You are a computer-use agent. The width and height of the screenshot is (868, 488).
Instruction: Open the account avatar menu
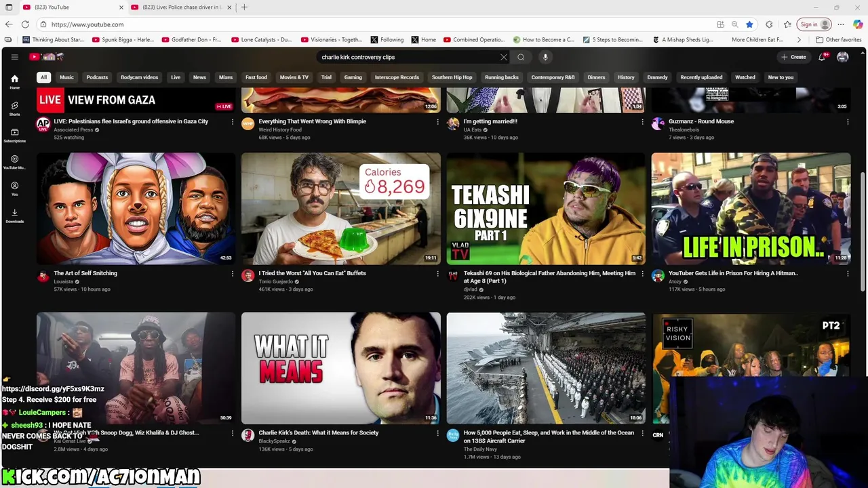(842, 57)
